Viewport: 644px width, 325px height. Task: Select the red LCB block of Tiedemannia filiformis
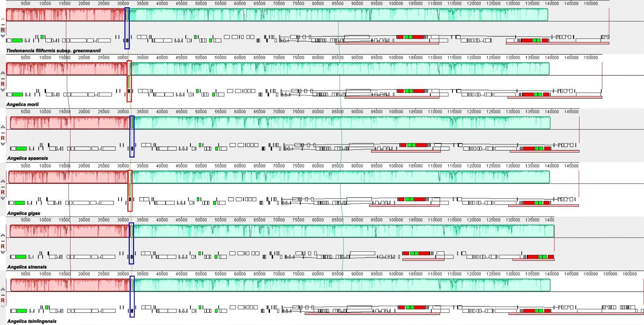tap(66, 15)
